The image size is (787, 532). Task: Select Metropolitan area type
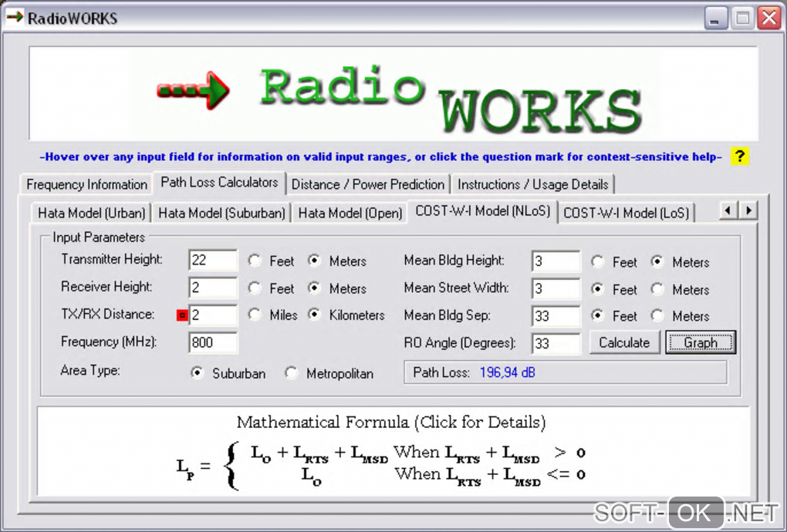click(x=329, y=373)
